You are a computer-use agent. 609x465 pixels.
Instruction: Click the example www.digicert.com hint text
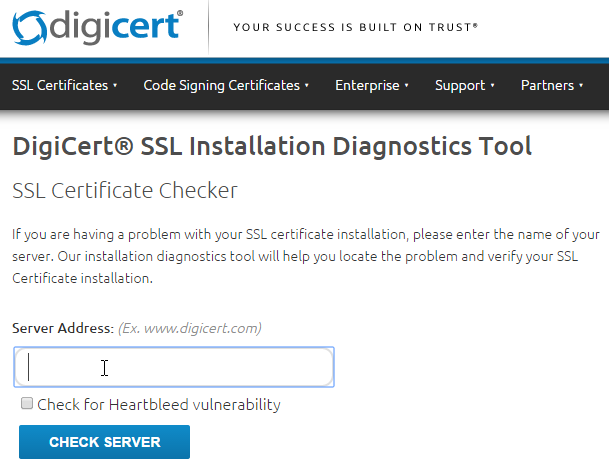tap(190, 328)
